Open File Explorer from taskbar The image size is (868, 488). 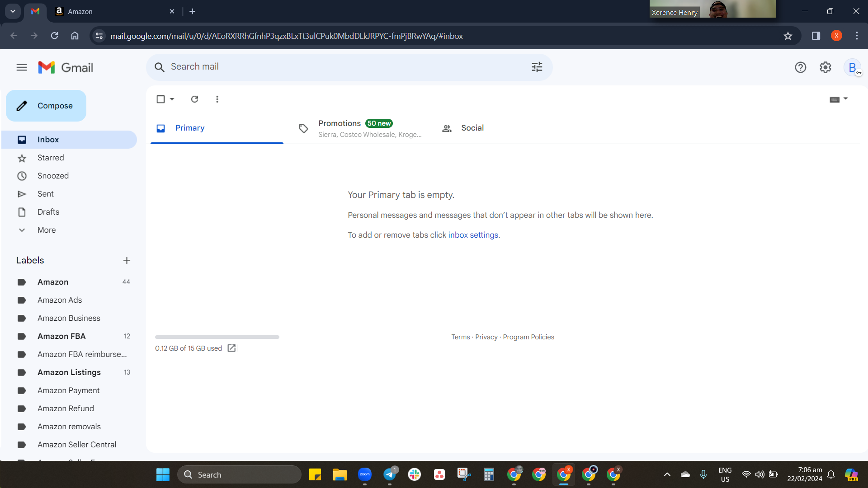click(x=340, y=474)
